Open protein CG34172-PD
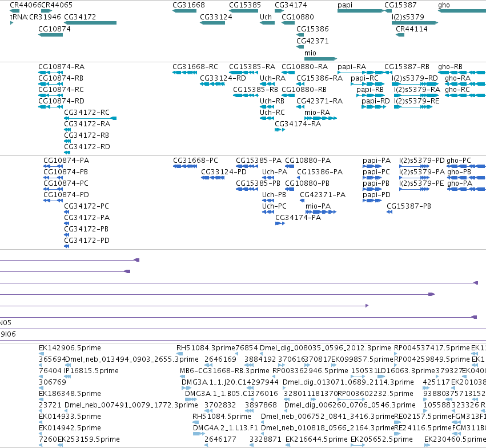486x448 pixels. click(87, 240)
